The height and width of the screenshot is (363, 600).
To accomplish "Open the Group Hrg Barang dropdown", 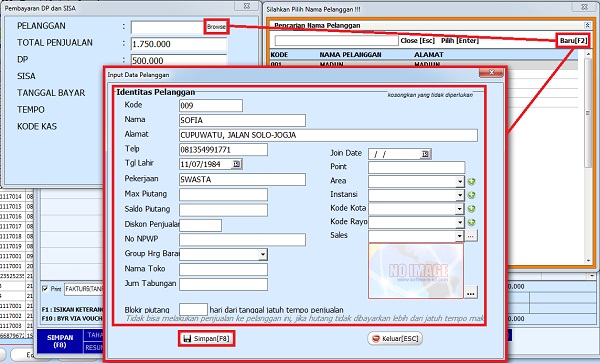I will click(263, 254).
